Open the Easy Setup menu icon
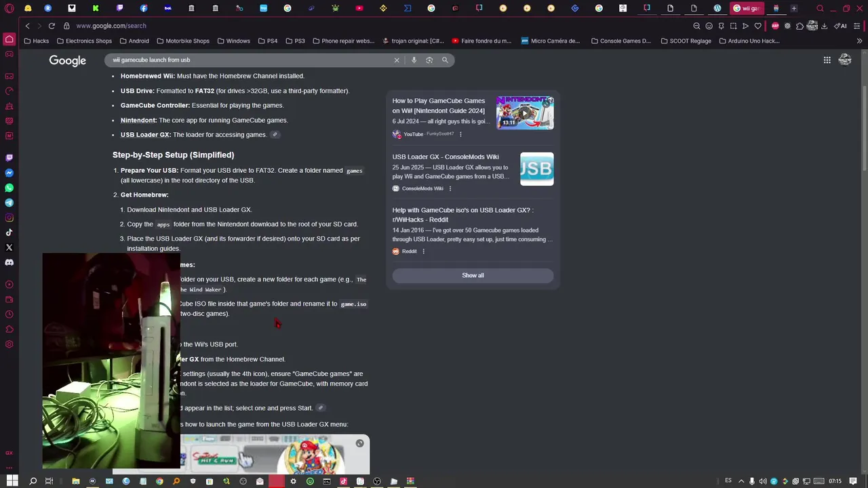This screenshot has width=868, height=488. pyautogui.click(x=858, y=26)
